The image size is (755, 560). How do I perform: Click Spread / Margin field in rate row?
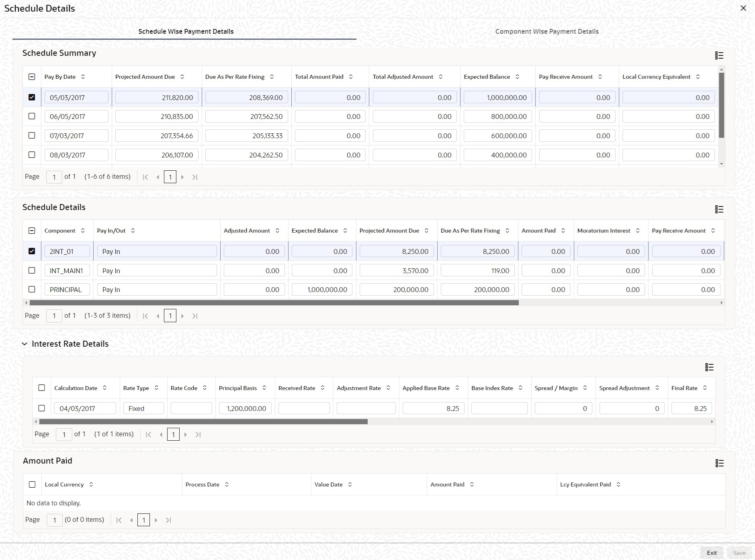(x=563, y=408)
